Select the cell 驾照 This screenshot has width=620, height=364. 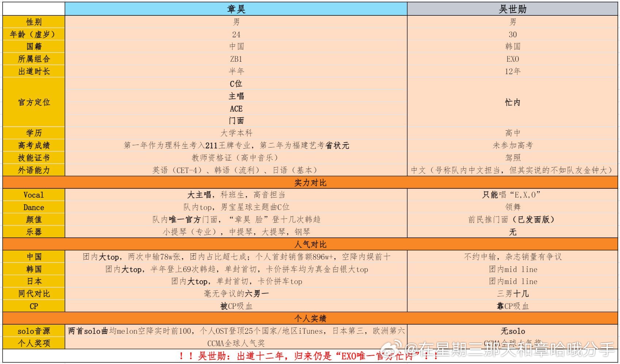tap(512, 158)
